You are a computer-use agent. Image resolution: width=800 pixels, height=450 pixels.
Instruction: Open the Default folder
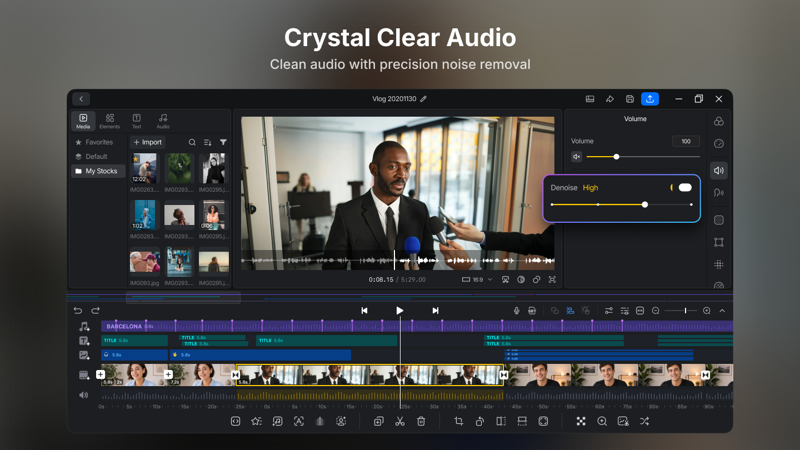92,157
